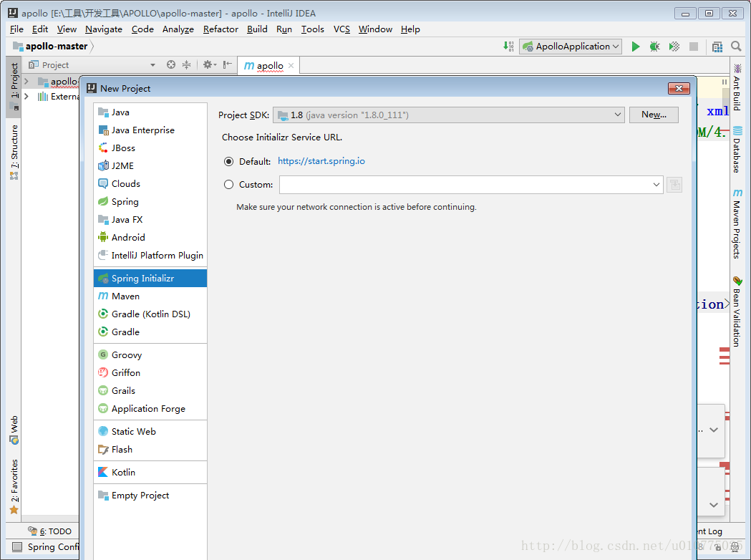Screen dimensions: 751x560
Task: Open the TODO tool window
Action: click(x=50, y=531)
